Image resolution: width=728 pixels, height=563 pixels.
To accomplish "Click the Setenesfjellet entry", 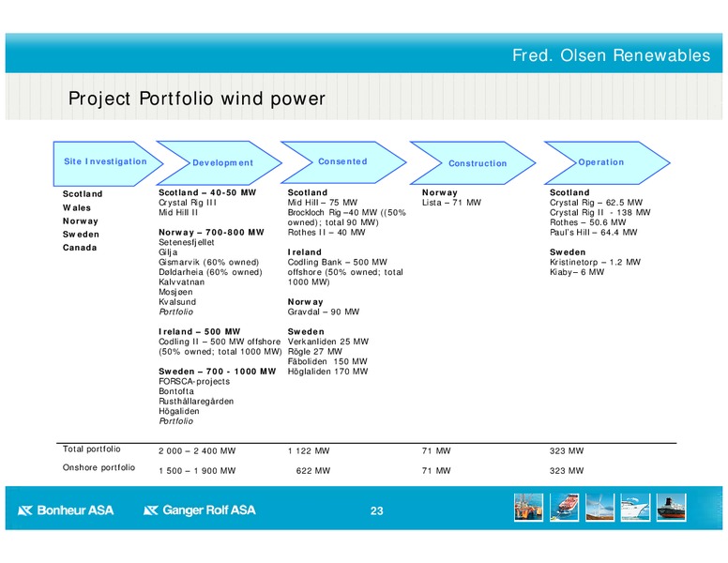I will coord(186,242).
